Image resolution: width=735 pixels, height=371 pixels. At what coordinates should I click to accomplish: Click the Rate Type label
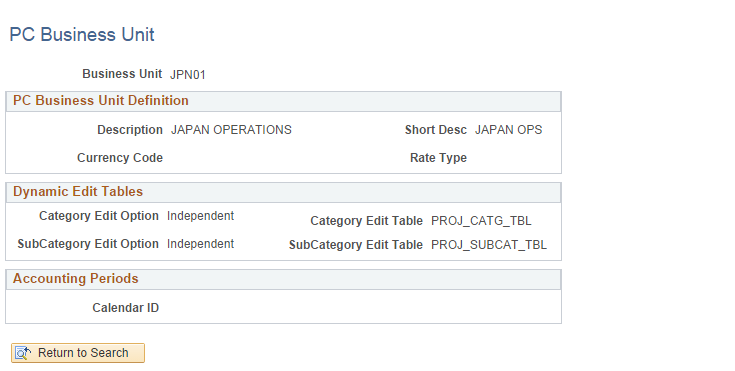[438, 158]
